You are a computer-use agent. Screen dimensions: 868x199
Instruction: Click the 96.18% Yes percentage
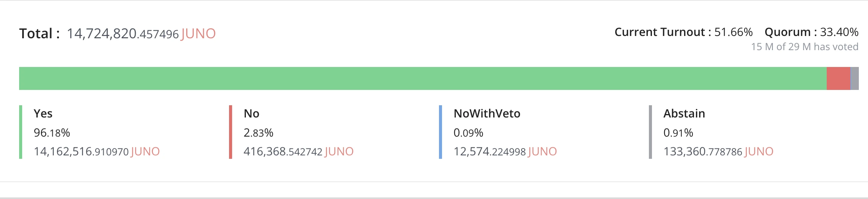click(52, 133)
